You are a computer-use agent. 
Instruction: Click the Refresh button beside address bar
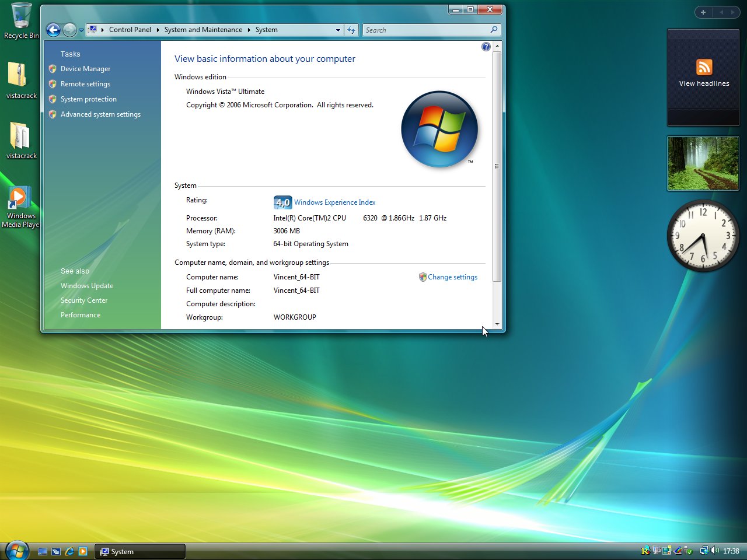pyautogui.click(x=351, y=30)
